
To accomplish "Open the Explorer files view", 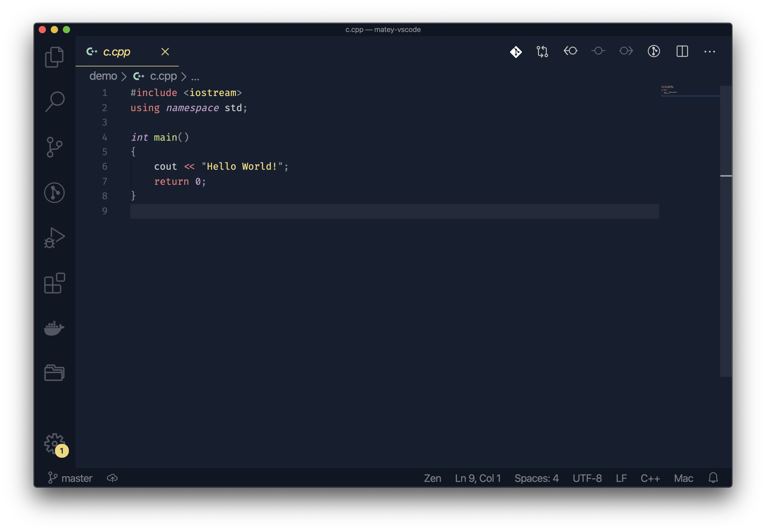I will click(54, 57).
